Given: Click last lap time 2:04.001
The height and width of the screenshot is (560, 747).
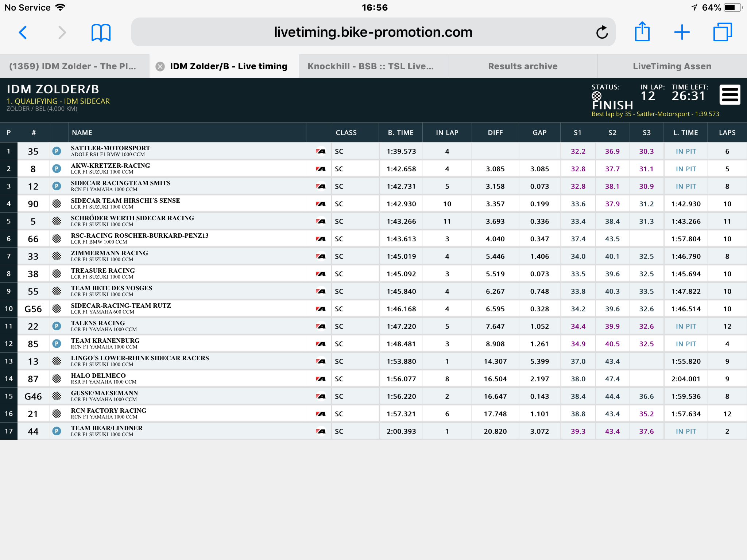Looking at the screenshot, I should click(686, 379).
